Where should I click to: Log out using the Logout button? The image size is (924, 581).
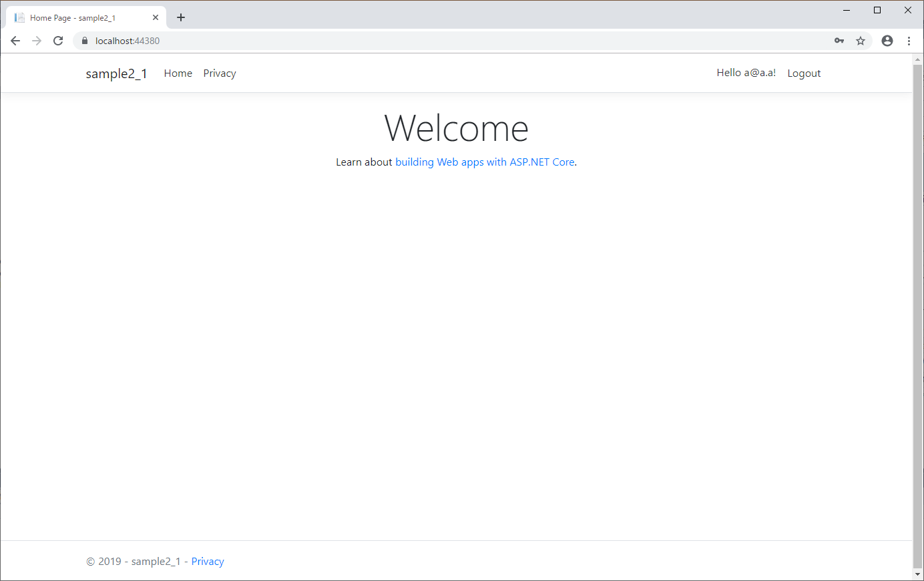pyautogui.click(x=804, y=73)
